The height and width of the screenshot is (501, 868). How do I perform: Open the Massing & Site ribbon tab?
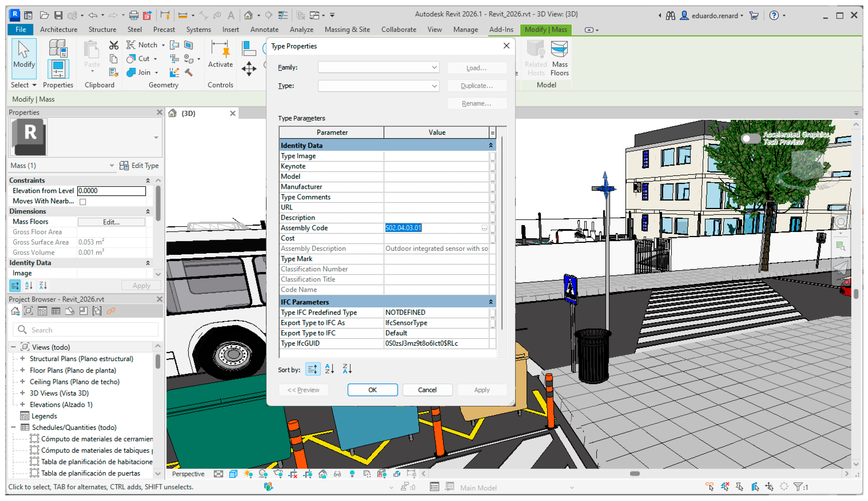[x=347, y=30]
